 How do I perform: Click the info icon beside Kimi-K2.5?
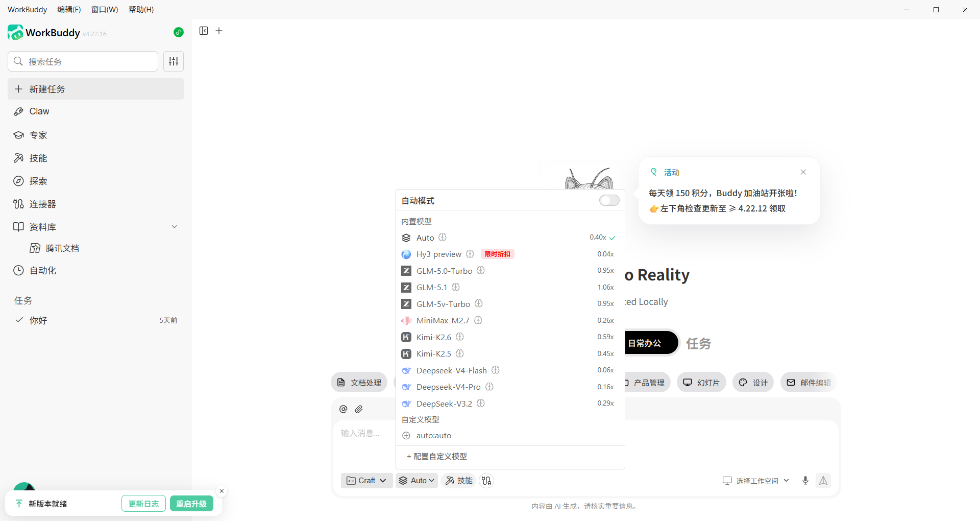[460, 353]
